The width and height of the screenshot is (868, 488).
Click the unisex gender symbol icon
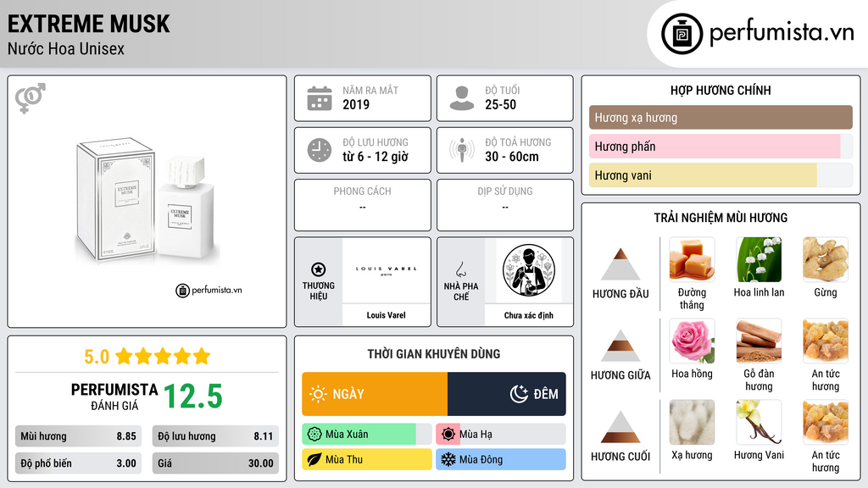click(30, 98)
